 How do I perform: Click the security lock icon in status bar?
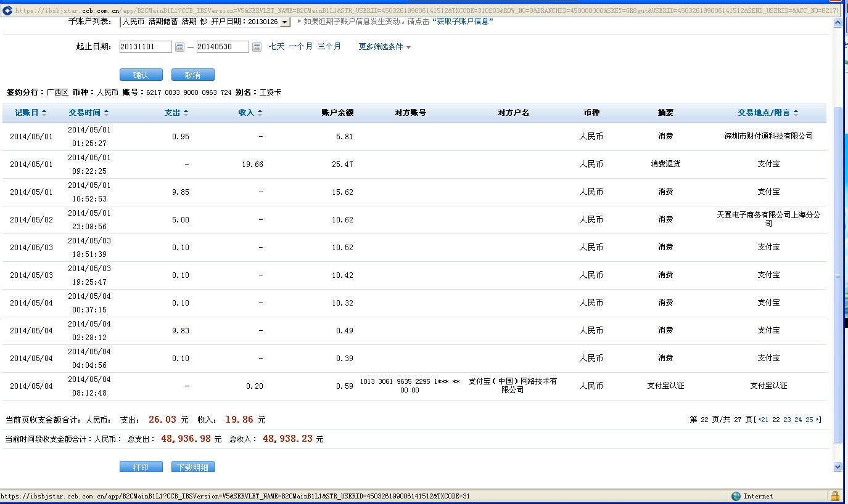tap(835, 496)
